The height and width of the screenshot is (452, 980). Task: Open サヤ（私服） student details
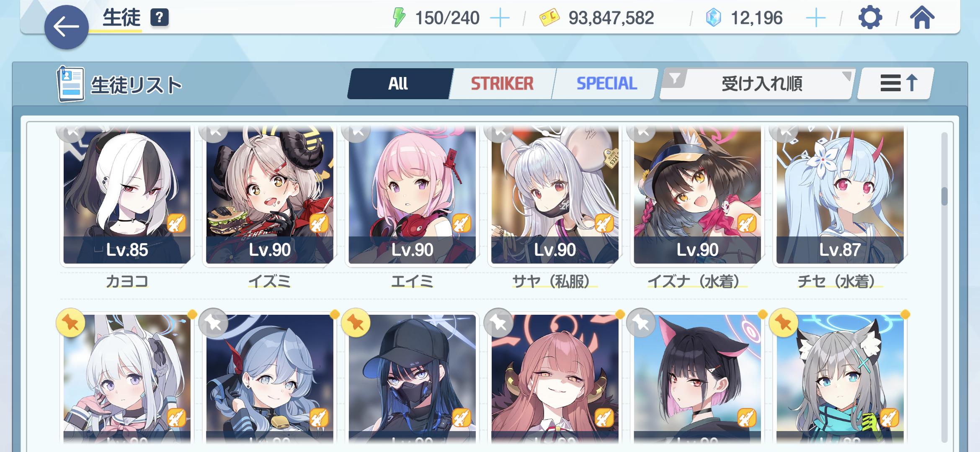click(x=555, y=195)
